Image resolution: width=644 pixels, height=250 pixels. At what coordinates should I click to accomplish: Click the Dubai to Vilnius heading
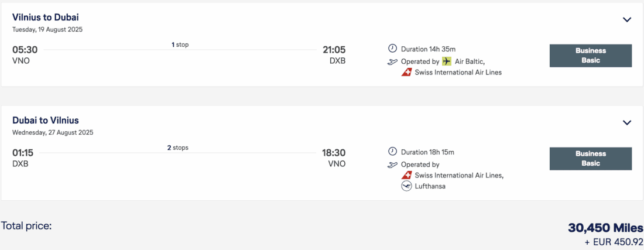pyautogui.click(x=46, y=121)
